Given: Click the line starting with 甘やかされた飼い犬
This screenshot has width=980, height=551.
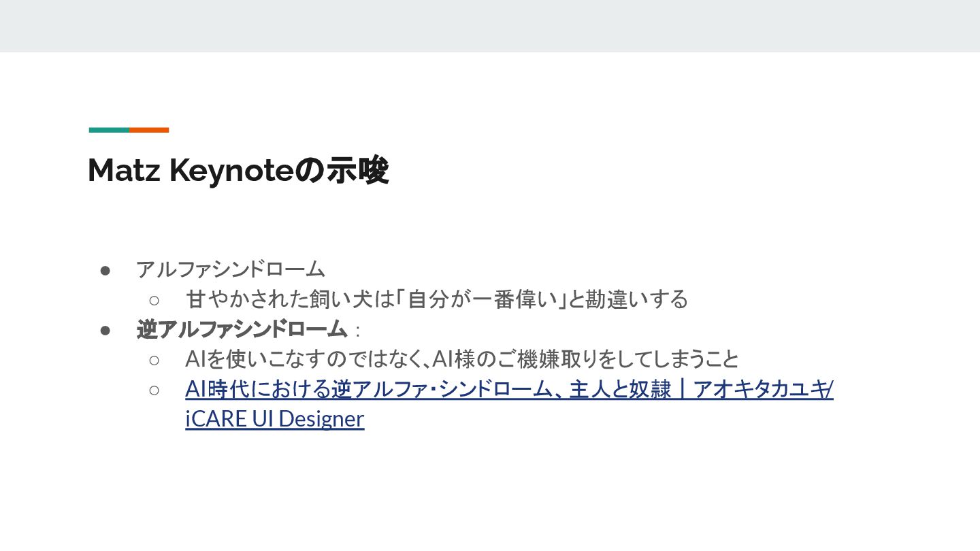Looking at the screenshot, I should pyautogui.click(x=436, y=299).
